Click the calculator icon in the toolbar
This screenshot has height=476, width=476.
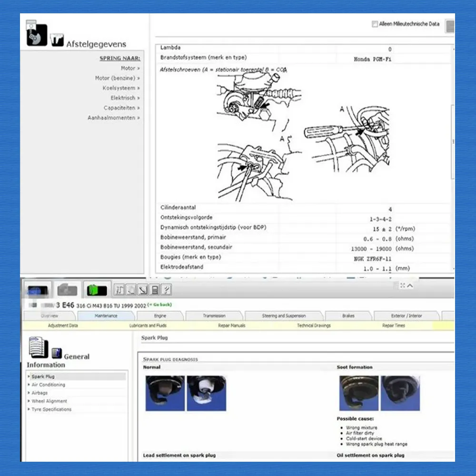[x=154, y=289]
